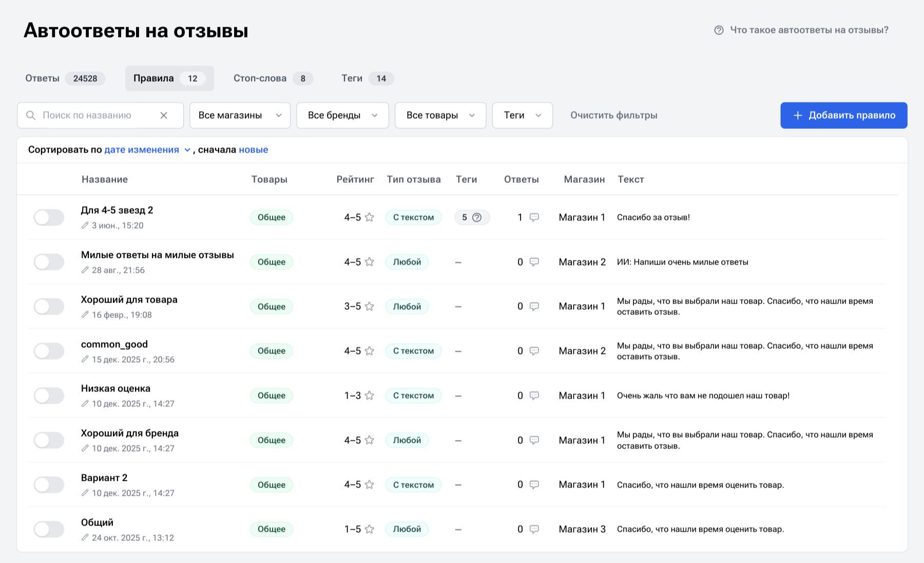The width and height of the screenshot is (924, 563).
Task: Click edit pencil icon under Низкая оценка
Action: click(85, 404)
